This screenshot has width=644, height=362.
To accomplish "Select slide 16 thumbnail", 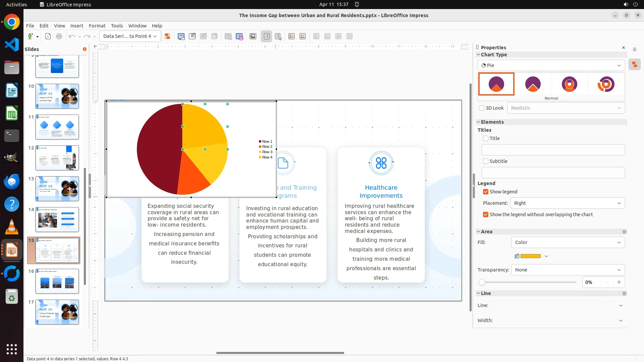I will 57,281.
